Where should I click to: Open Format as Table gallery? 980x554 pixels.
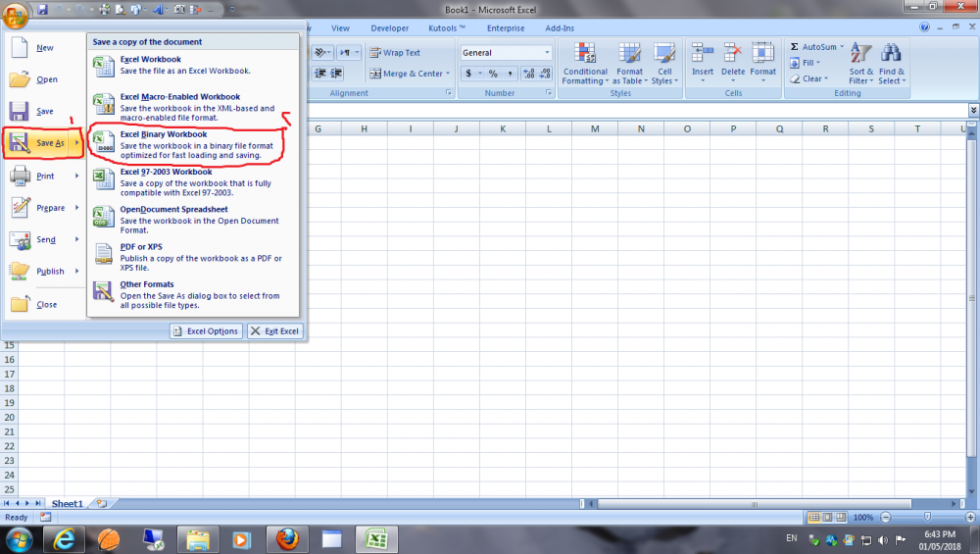point(629,64)
